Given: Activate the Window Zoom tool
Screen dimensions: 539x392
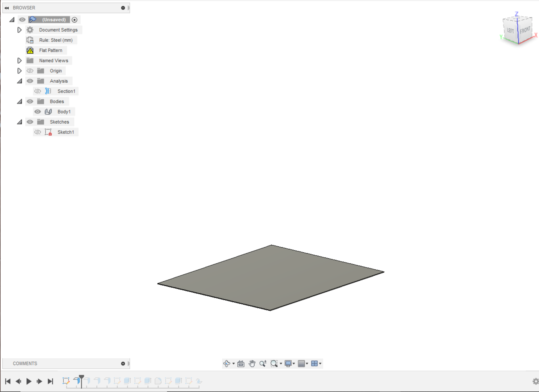Looking at the screenshot, I should pyautogui.click(x=274, y=363).
